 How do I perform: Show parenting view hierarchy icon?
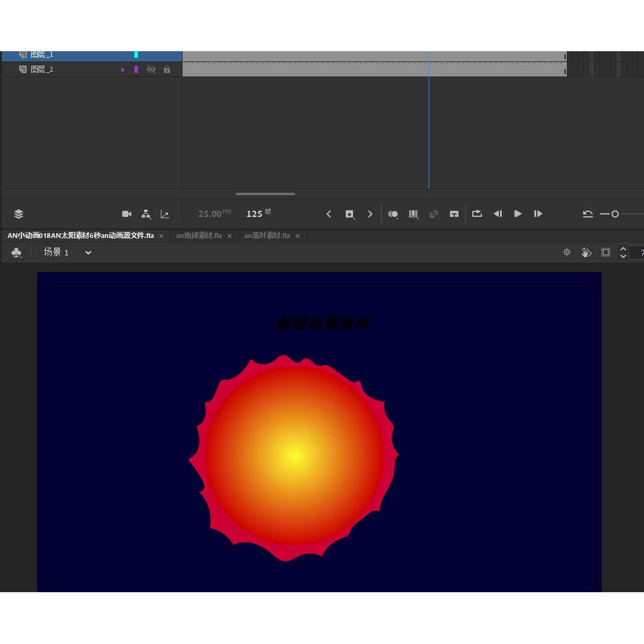(146, 214)
